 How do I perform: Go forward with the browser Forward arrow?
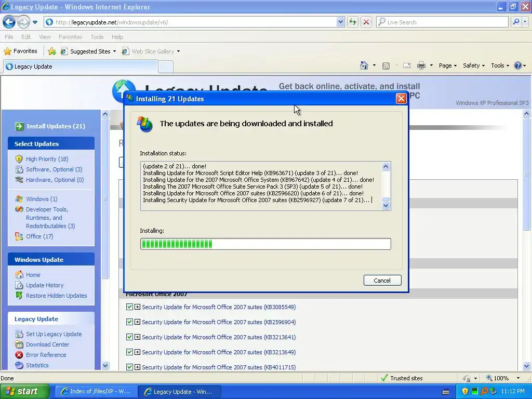coord(23,22)
